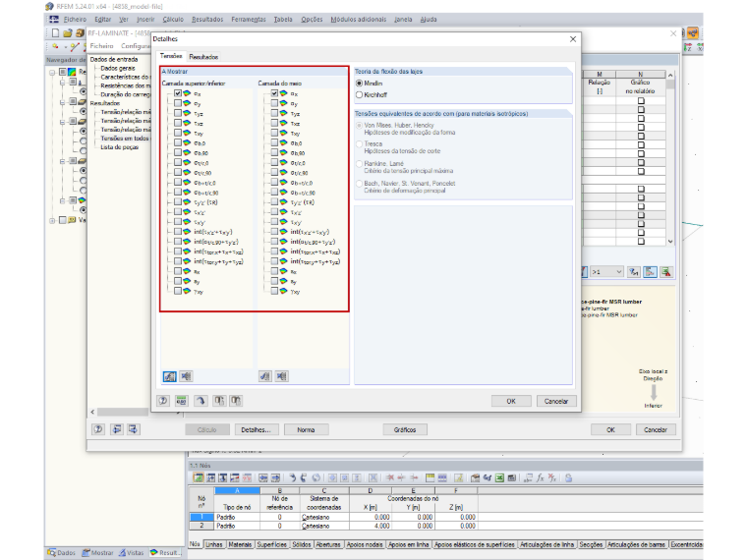Click the table scrollbar down arrow

click(670, 242)
